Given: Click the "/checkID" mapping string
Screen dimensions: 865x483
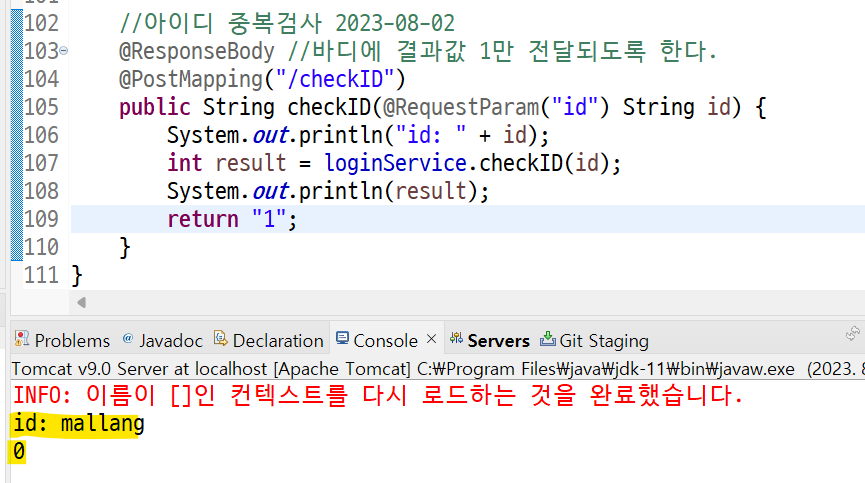Looking at the screenshot, I should (335, 79).
